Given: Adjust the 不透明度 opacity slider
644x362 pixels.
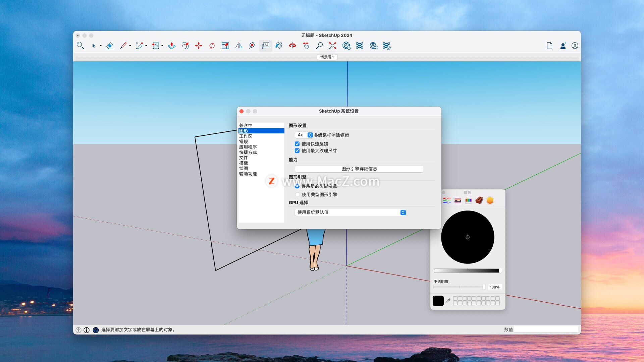Looking at the screenshot, I should pos(459,287).
